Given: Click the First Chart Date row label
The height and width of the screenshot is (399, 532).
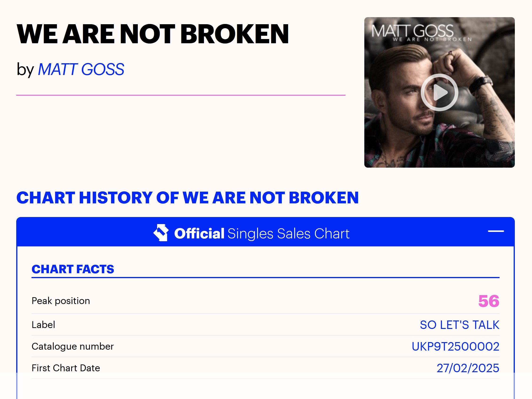Looking at the screenshot, I should [x=66, y=368].
